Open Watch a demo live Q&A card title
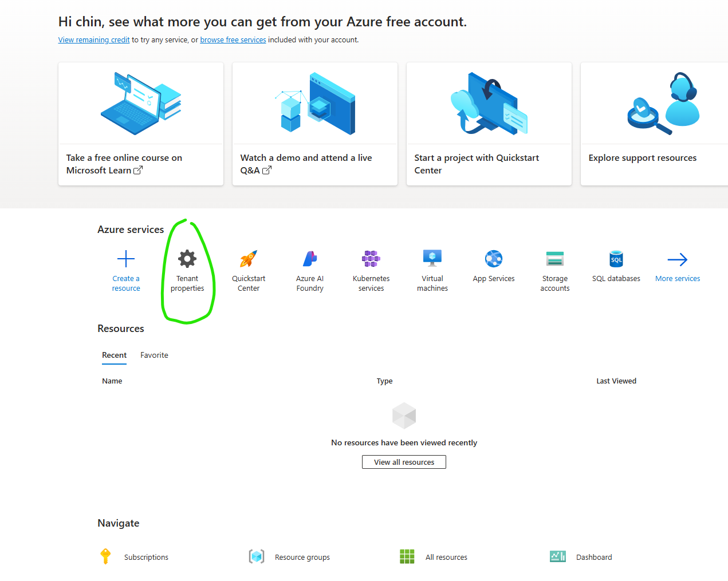Image resolution: width=728 pixels, height=581 pixels. [306, 164]
